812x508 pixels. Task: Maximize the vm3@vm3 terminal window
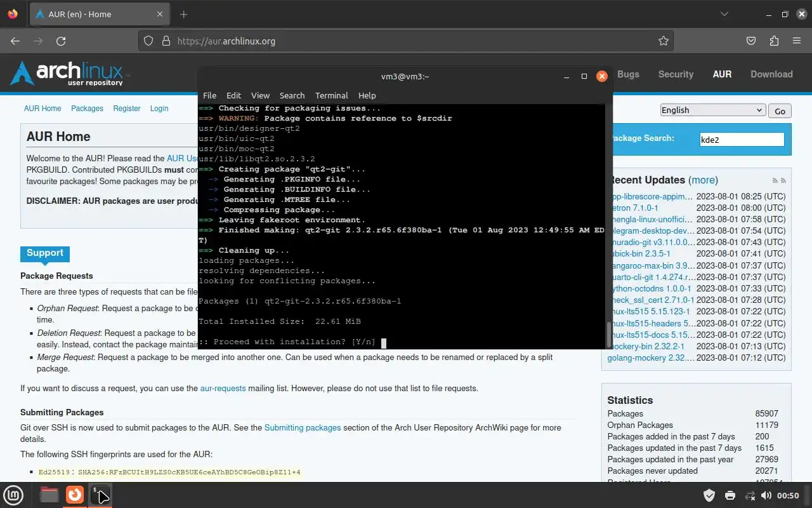(x=584, y=76)
